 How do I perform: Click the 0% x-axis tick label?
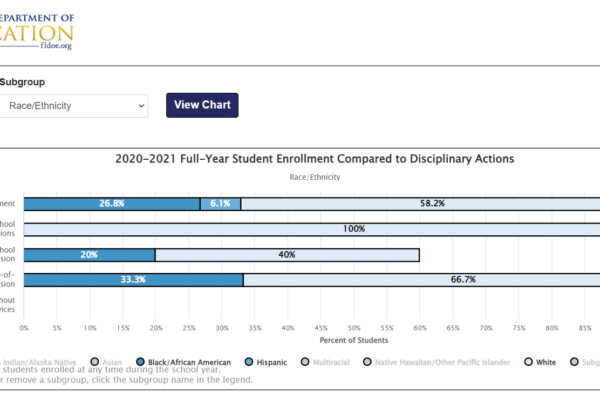coord(24,328)
